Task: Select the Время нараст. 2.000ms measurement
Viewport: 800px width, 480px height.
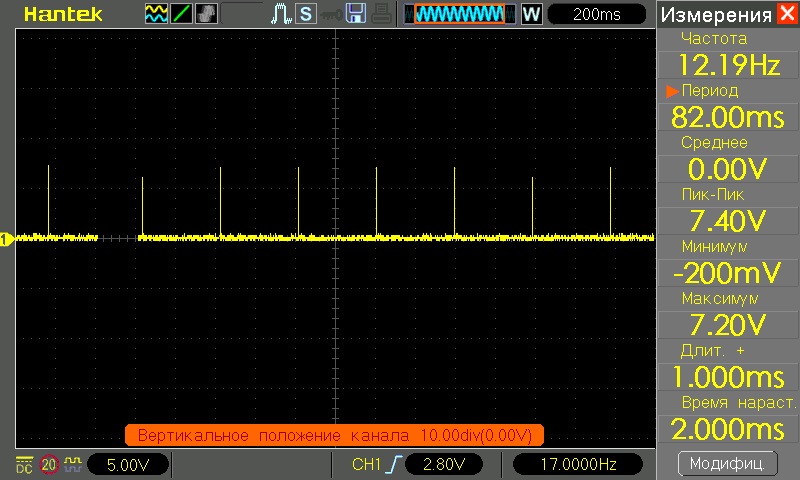Action: pos(728,418)
